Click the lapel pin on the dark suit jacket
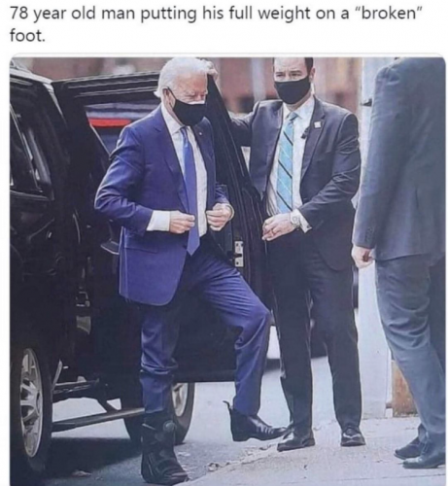This screenshot has height=486, width=448. (x=317, y=124)
